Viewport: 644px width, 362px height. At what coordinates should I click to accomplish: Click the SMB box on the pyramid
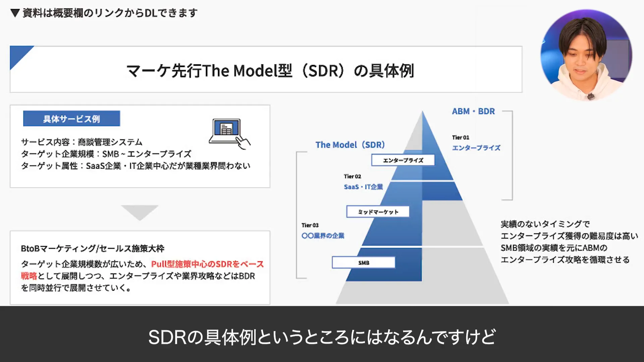[364, 263]
